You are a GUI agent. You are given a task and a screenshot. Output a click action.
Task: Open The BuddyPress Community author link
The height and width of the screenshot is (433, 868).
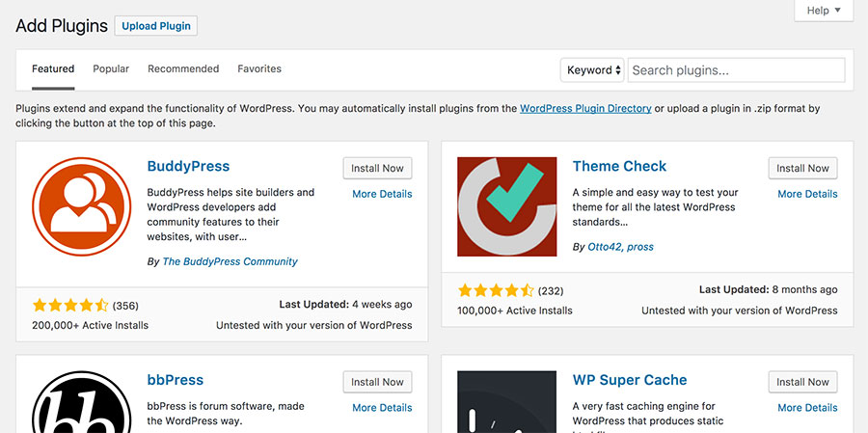pyautogui.click(x=230, y=261)
